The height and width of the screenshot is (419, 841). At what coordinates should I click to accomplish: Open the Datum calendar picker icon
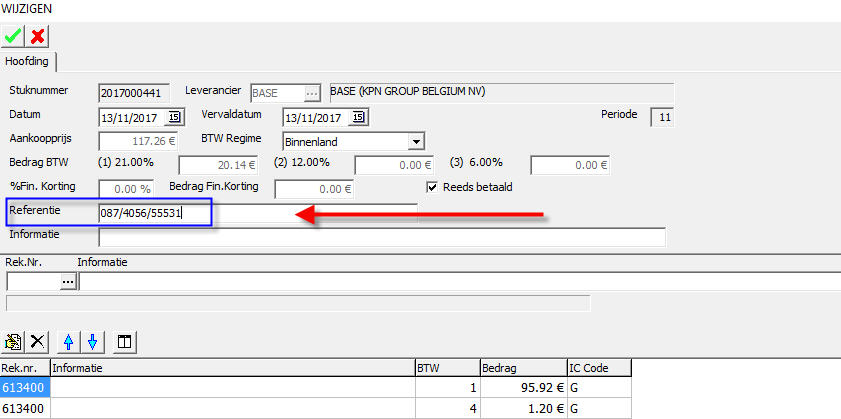[173, 117]
